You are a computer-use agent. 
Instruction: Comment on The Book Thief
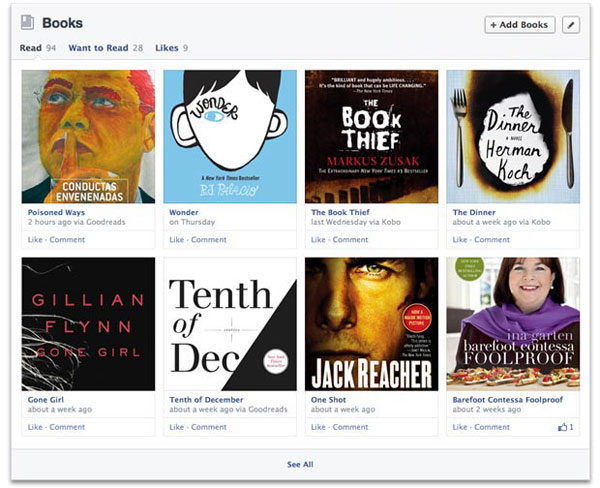pyautogui.click(x=350, y=240)
